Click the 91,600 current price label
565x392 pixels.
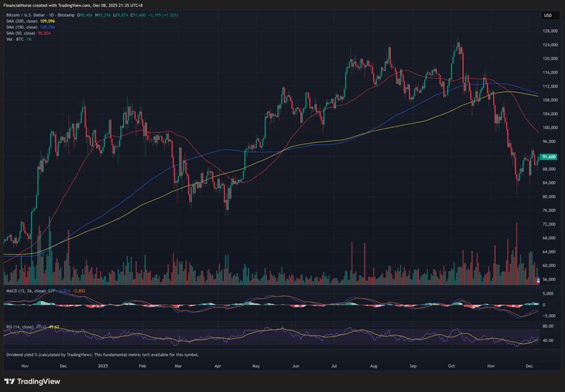(548, 157)
